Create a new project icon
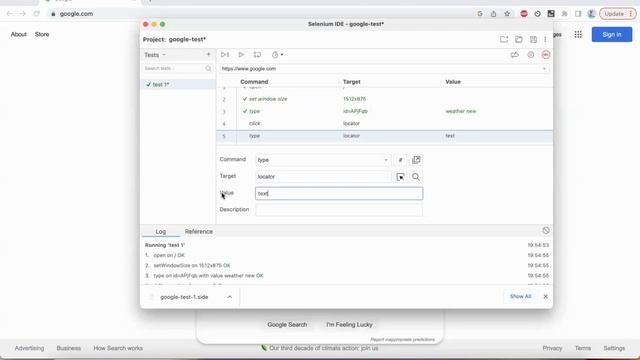The image size is (640, 360). tap(504, 39)
